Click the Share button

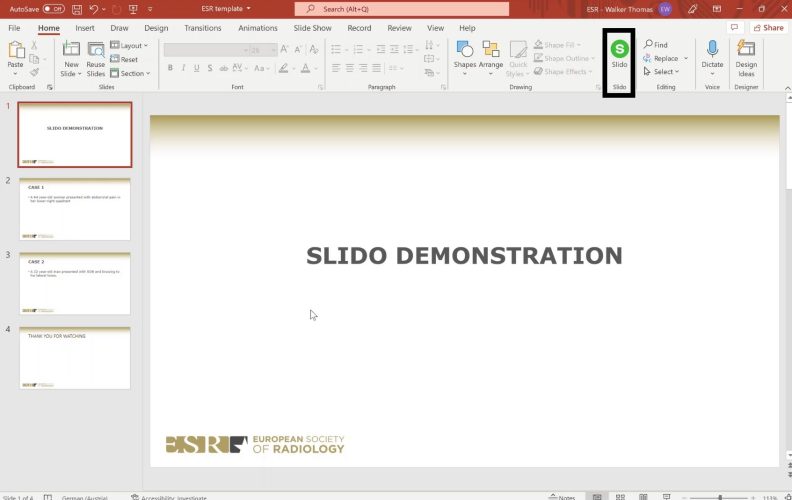click(x=768, y=28)
